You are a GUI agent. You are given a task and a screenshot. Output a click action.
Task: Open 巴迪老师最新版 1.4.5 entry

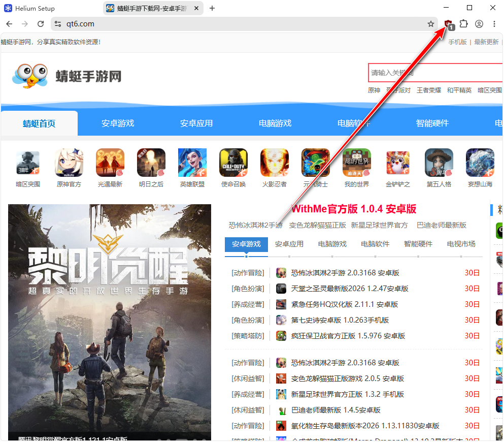point(335,410)
